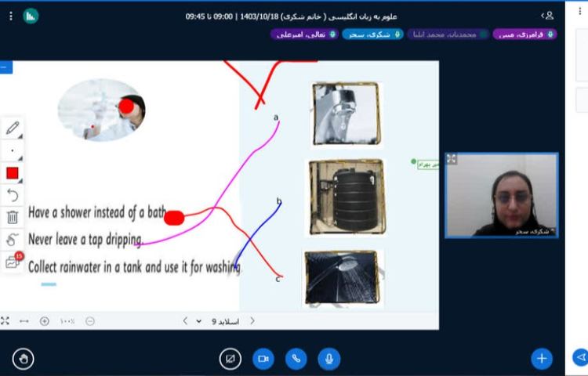Click the text 'Have a shower instead of a bath'

(x=97, y=212)
